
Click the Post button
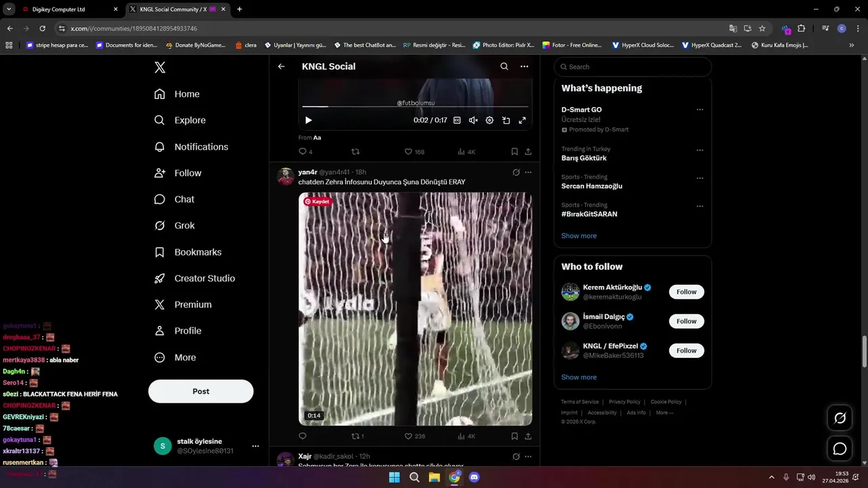pyautogui.click(x=201, y=391)
